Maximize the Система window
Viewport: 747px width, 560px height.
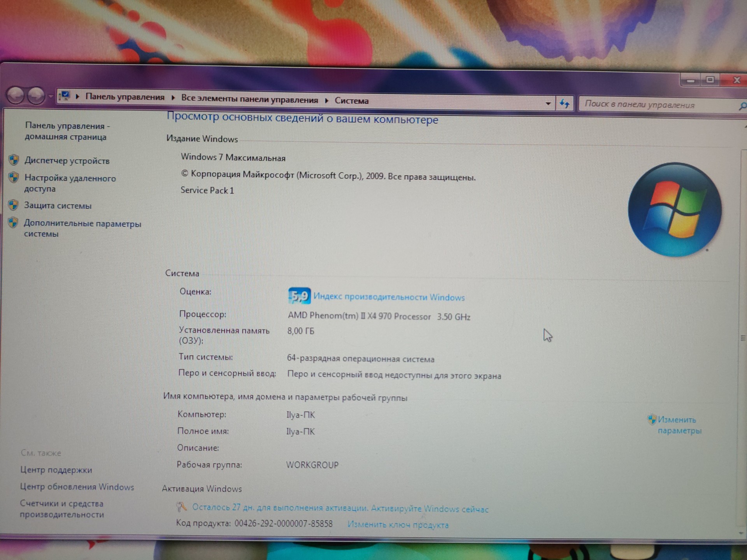point(710,80)
